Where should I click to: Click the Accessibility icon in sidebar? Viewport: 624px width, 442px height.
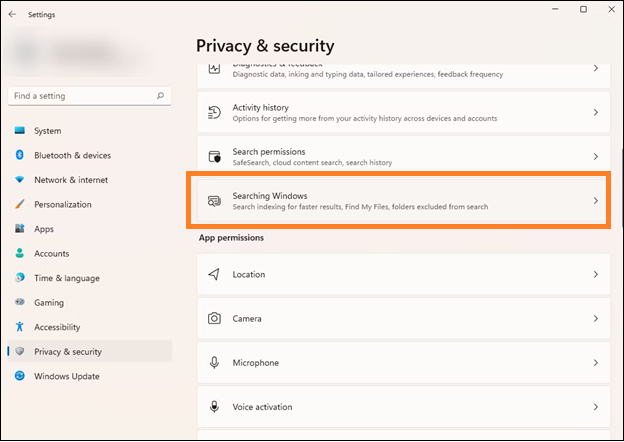[x=20, y=327]
